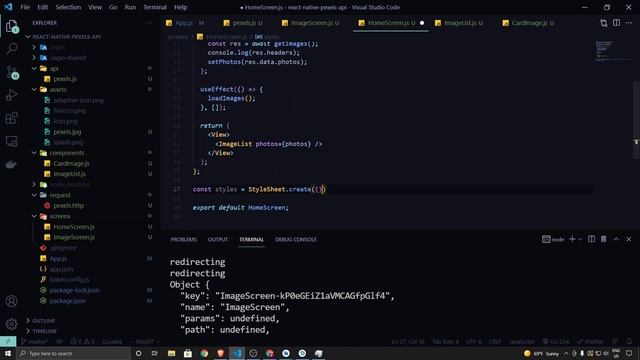
Task: Split the editor to the right
Action: [x=616, y=23]
